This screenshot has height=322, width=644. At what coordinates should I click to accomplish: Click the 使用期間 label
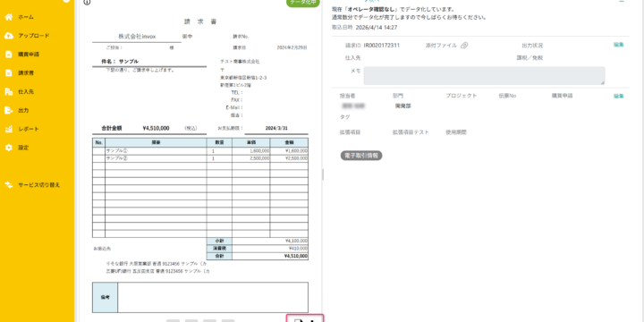pyautogui.click(x=456, y=132)
